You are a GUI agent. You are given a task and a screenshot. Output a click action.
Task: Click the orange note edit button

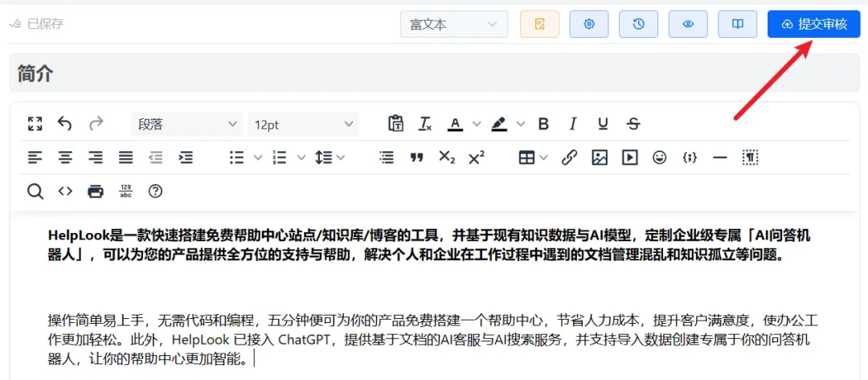[540, 24]
